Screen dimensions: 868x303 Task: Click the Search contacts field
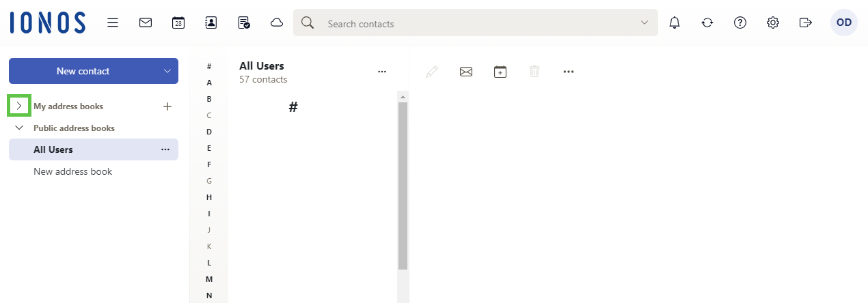point(478,23)
